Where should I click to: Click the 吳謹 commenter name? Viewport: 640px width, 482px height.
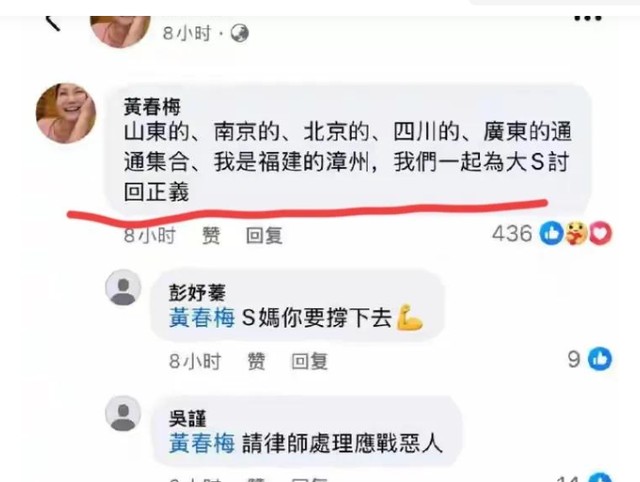[188, 419]
